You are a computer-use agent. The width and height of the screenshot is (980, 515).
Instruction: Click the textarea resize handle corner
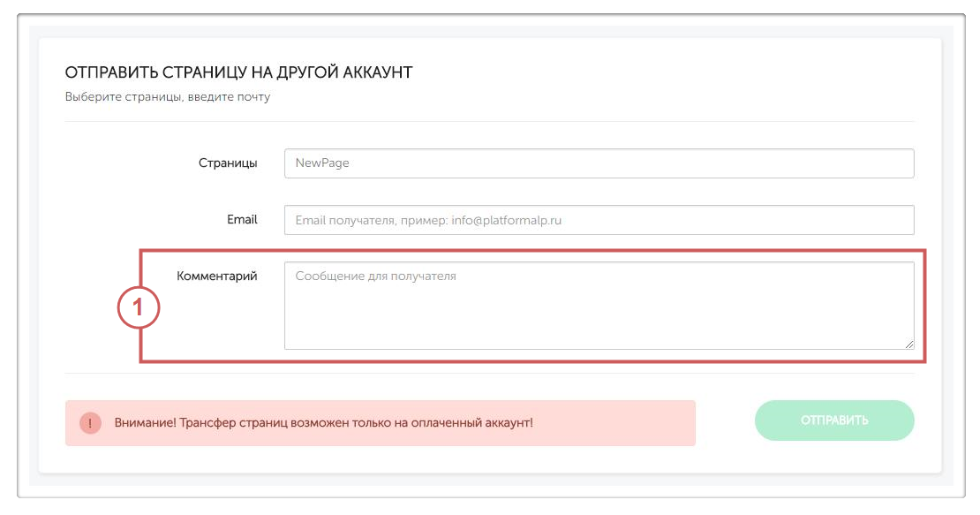(x=908, y=344)
